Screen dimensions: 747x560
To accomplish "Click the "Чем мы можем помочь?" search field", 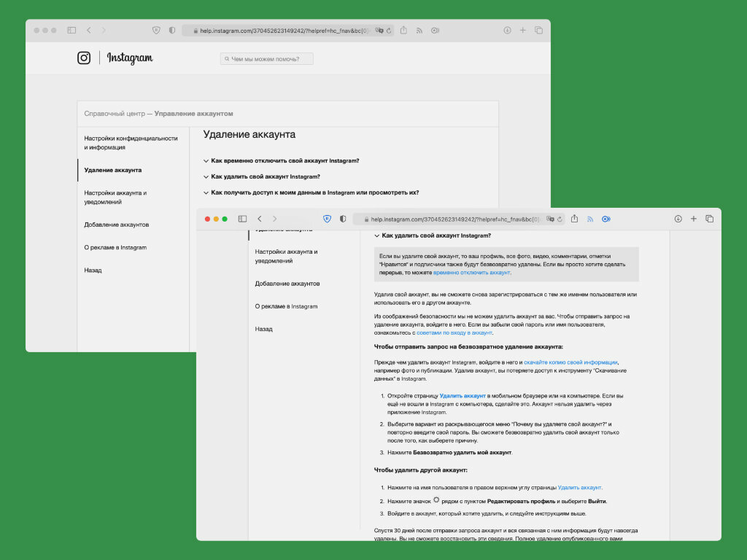I will (267, 59).
